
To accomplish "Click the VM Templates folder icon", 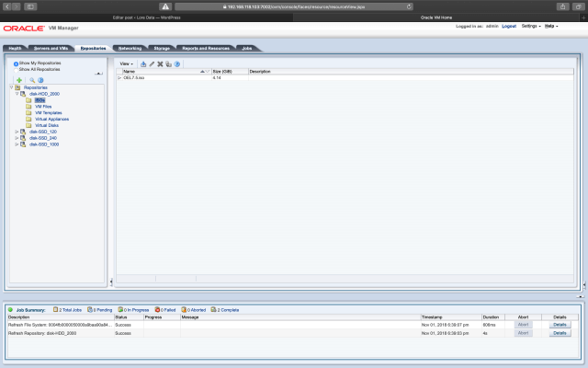I will [28, 112].
